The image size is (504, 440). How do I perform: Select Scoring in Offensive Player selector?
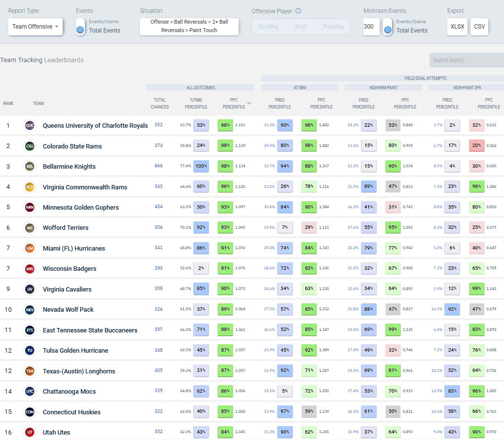(x=268, y=26)
